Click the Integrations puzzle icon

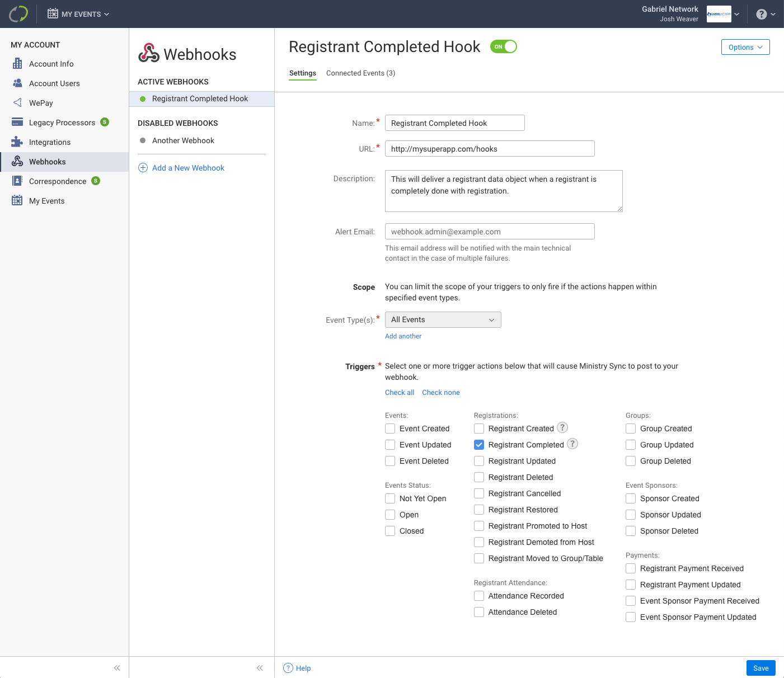(x=17, y=142)
